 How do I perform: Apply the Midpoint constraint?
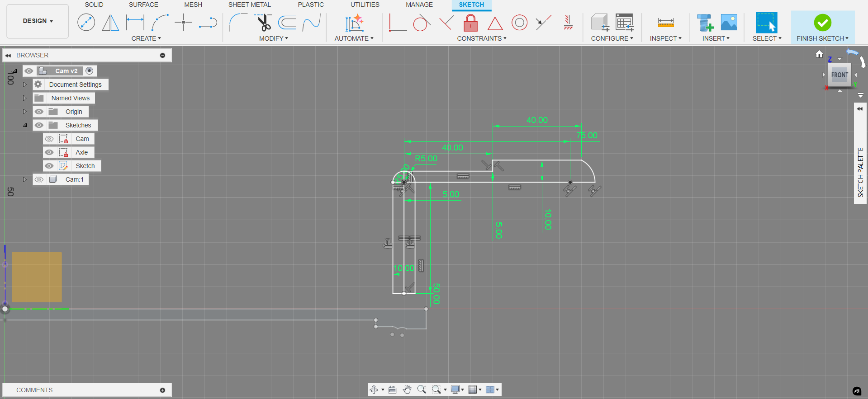(x=544, y=22)
